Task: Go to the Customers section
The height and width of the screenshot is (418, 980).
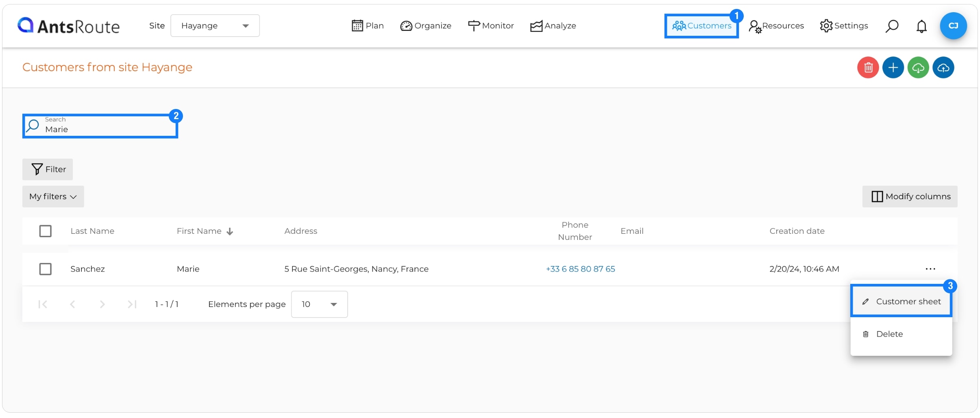Action: [x=701, y=26]
